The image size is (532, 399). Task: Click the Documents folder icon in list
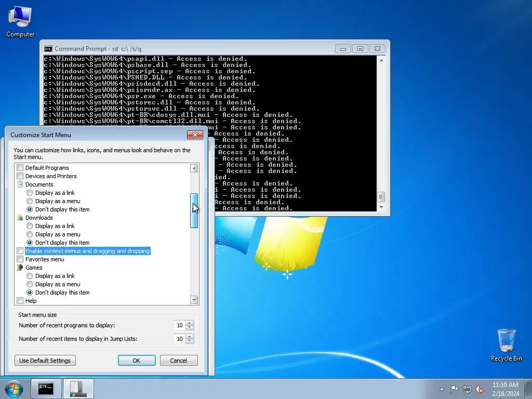tap(20, 184)
